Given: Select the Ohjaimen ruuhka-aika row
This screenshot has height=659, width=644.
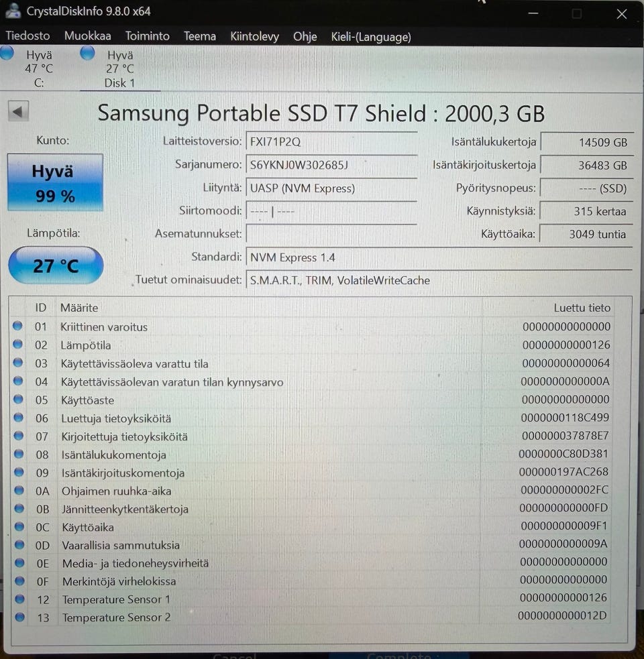Looking at the screenshot, I should pos(311,491).
